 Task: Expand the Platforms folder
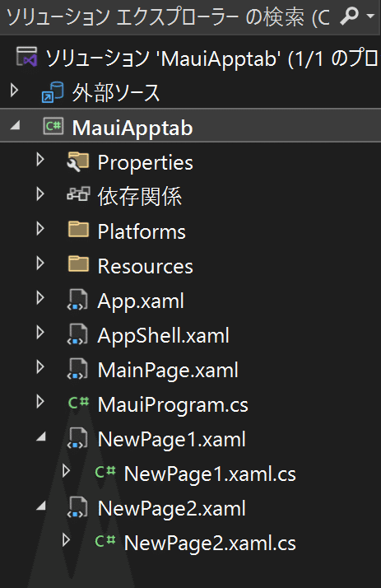(40, 229)
